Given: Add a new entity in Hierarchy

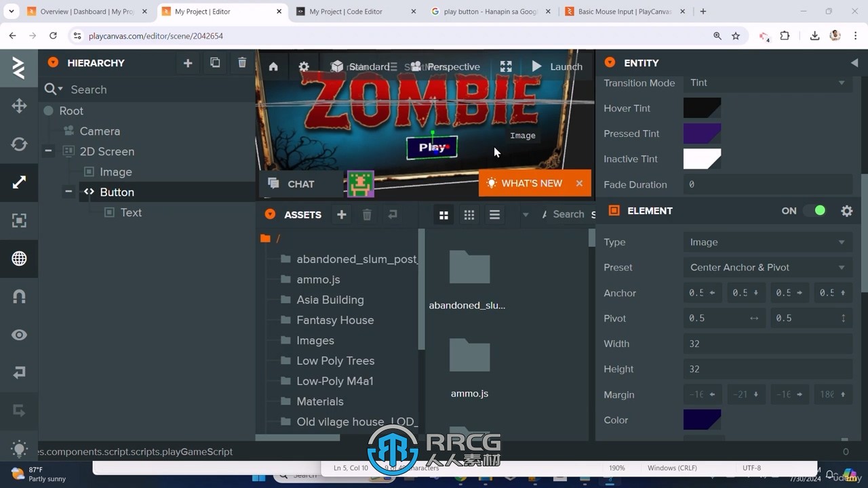Looking at the screenshot, I should [188, 63].
